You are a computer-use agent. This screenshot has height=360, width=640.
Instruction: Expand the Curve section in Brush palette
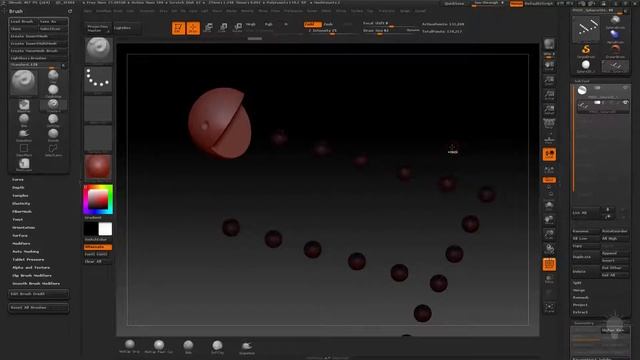point(18,180)
